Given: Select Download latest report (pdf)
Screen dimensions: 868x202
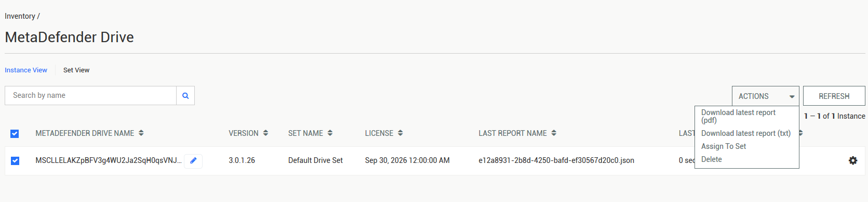Looking at the screenshot, I should [x=738, y=116].
